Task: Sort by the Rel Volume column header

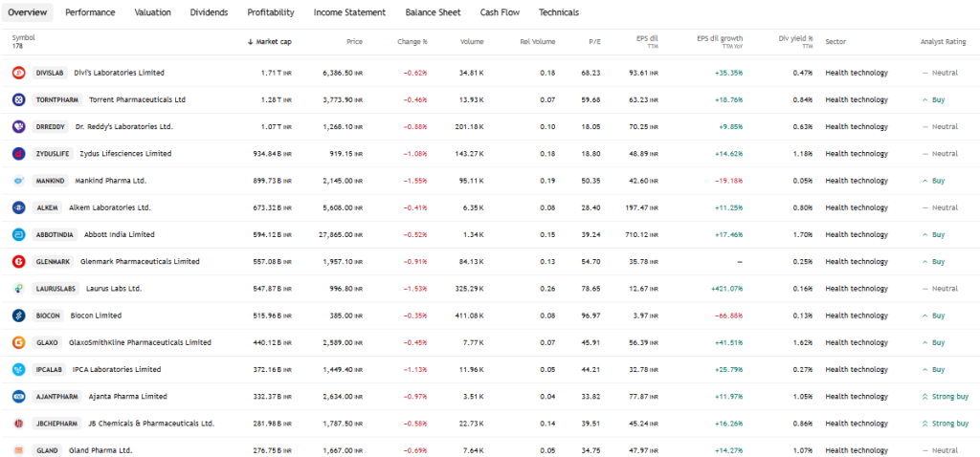Action: tap(538, 42)
